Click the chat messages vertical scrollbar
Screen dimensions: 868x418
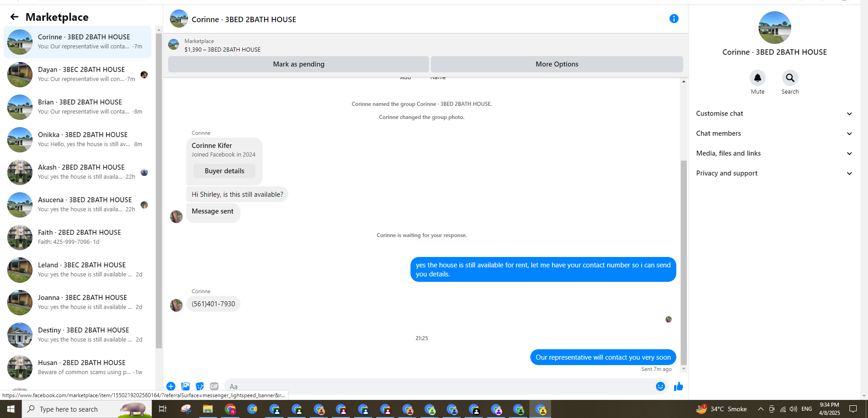pos(684,262)
